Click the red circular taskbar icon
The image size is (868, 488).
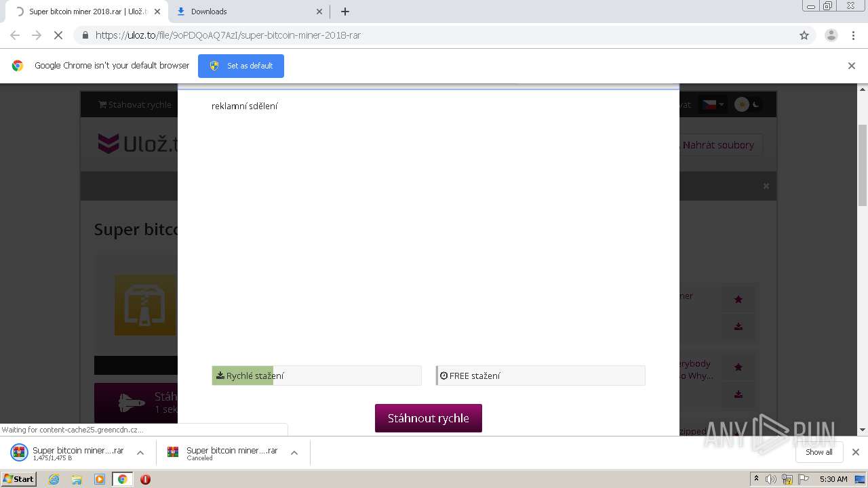click(145, 479)
